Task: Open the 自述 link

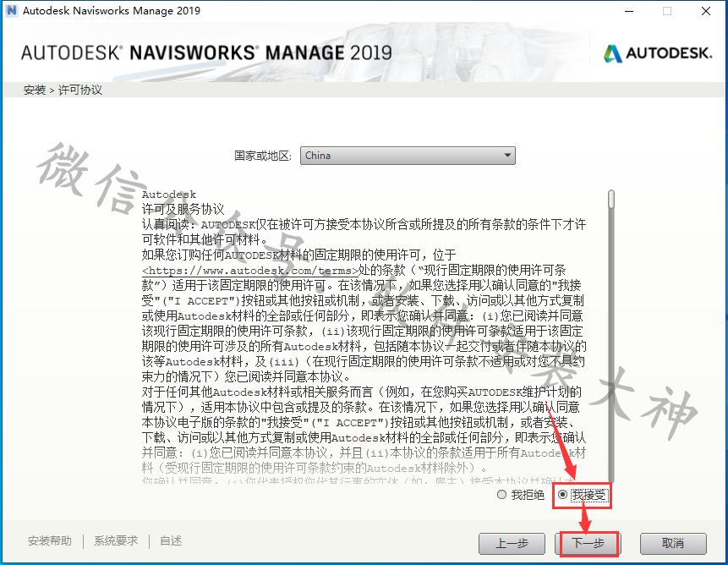Action: [x=171, y=540]
